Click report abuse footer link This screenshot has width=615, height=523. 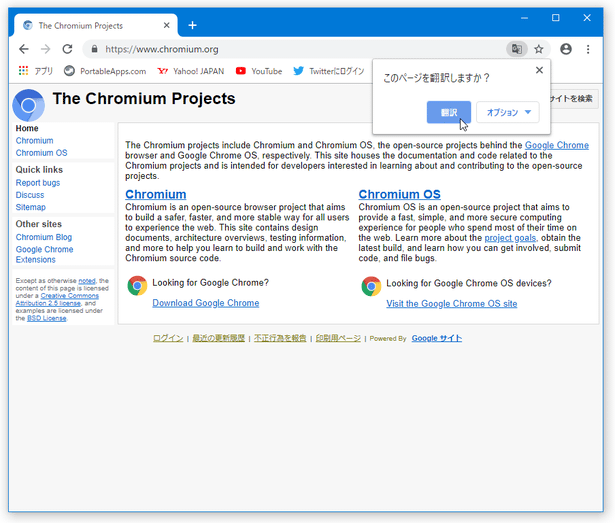tap(280, 338)
